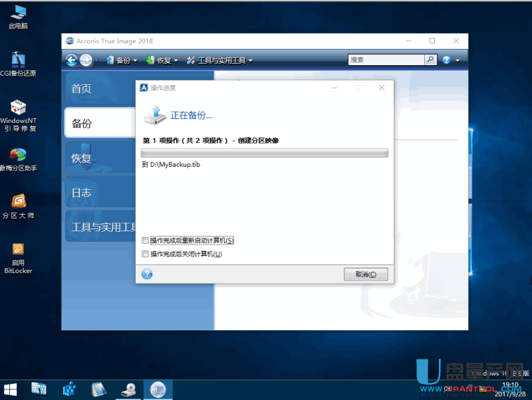
Task: Click the 正在备份... heading text
Action: [192, 115]
